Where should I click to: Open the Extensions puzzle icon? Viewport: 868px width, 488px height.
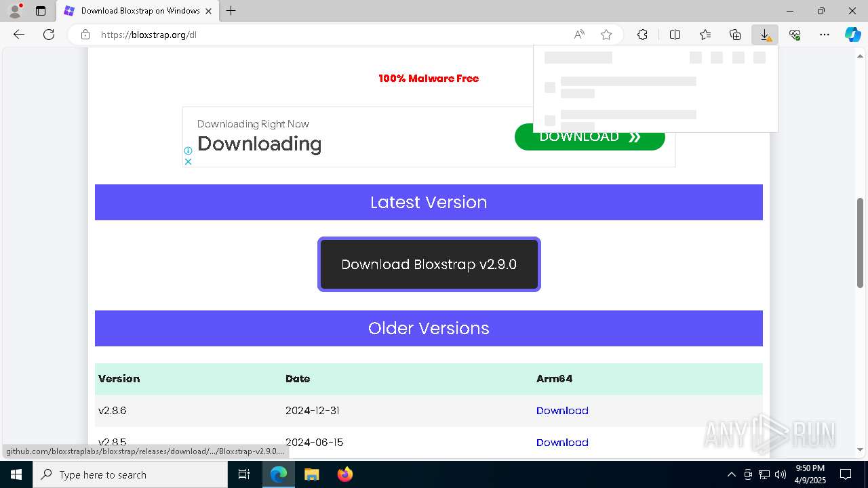[642, 35]
